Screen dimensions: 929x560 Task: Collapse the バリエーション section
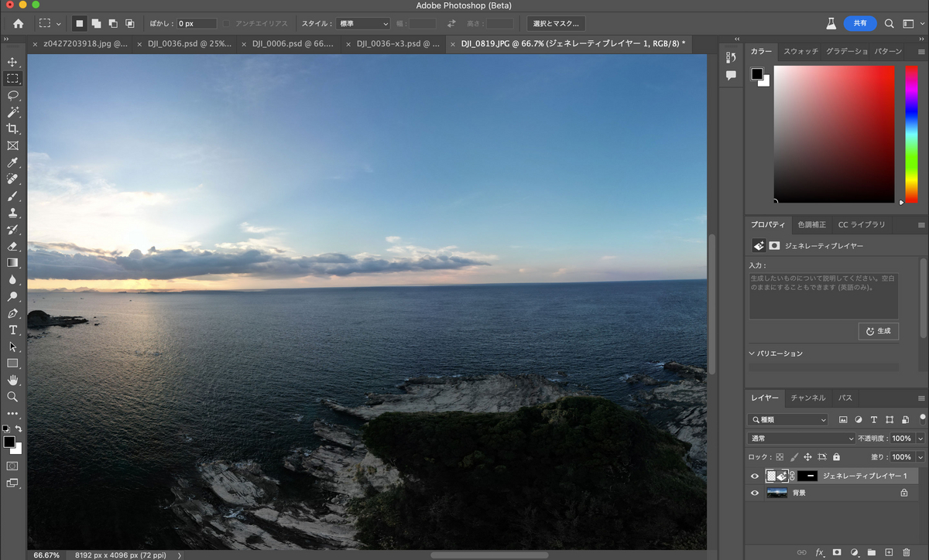pos(752,353)
